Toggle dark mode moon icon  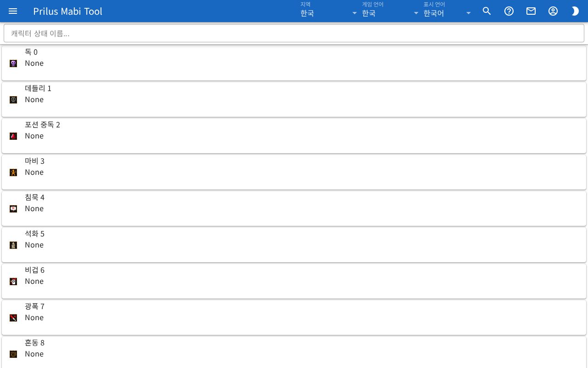pos(575,11)
